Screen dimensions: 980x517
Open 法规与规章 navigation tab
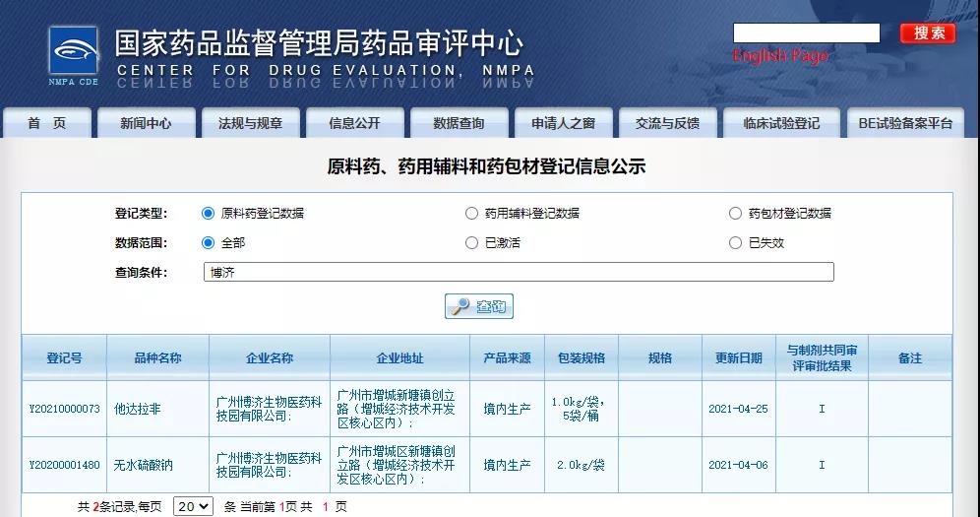point(250,123)
